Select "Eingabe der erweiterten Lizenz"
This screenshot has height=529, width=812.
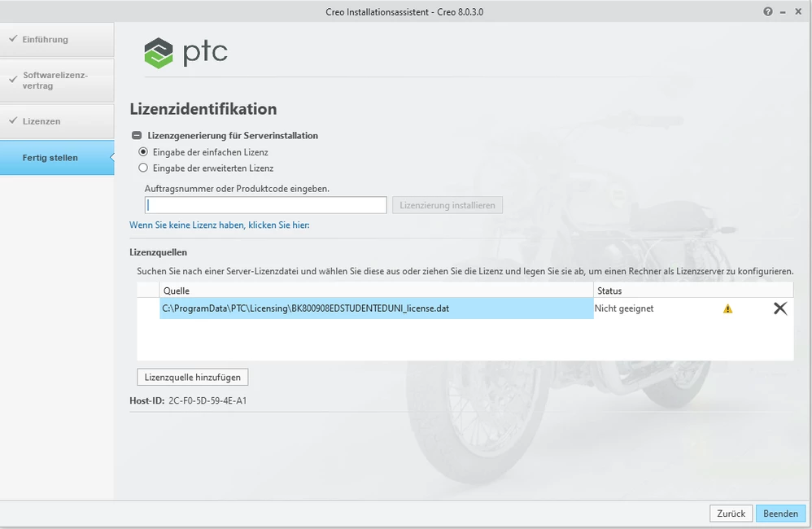coord(142,168)
